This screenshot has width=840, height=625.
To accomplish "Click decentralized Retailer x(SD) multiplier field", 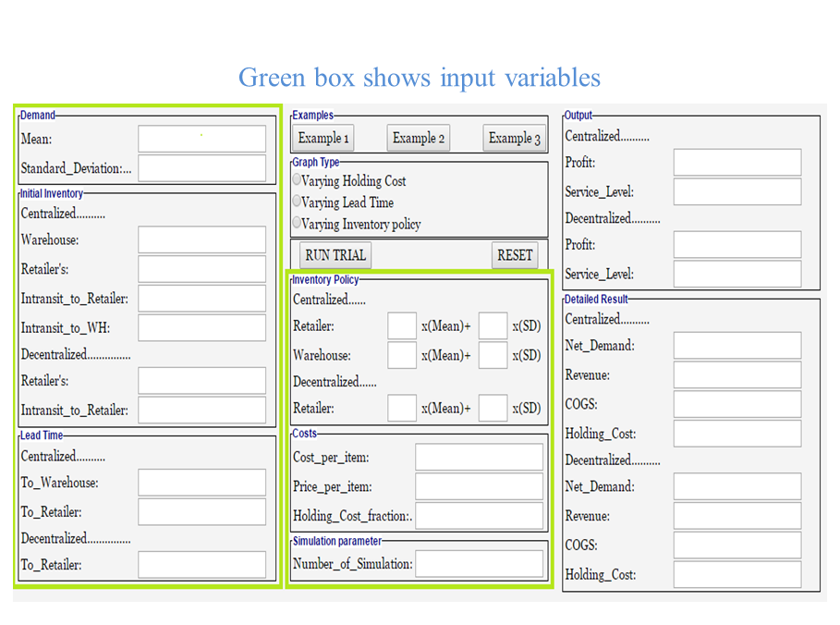I will pos(493,408).
